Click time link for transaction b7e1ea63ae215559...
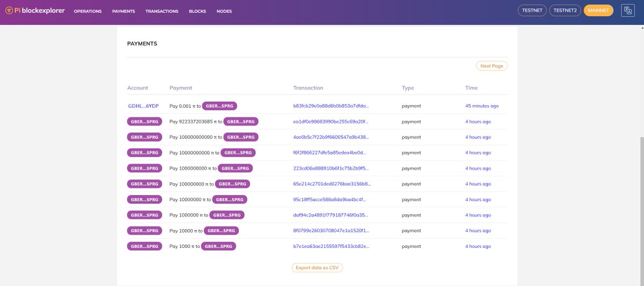The height and width of the screenshot is (286, 644). [x=478, y=246]
